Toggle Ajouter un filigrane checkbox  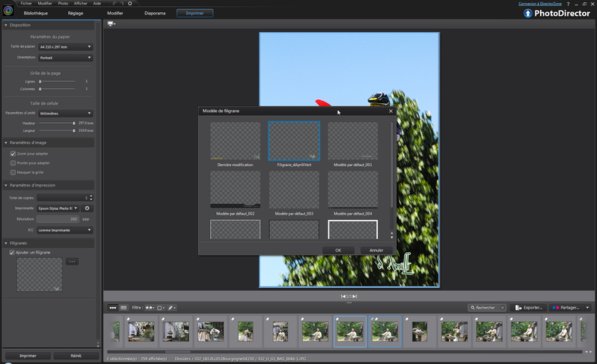pos(11,253)
